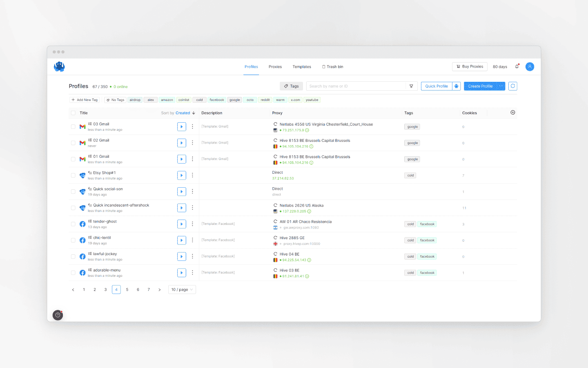Go to previous page arrow

[73, 289]
